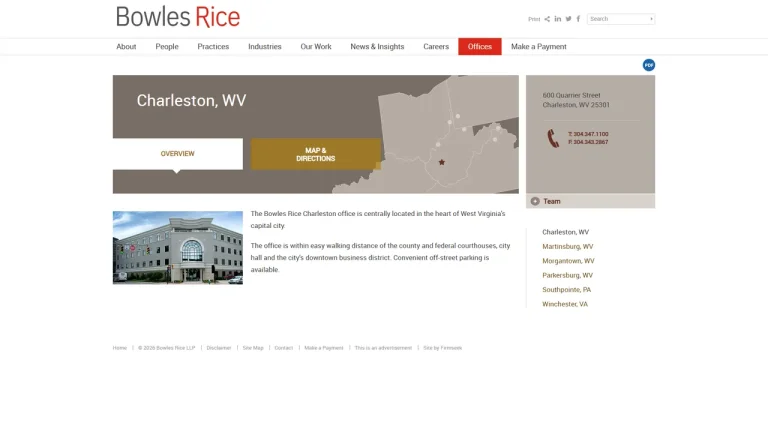Screen dimensions: 768x432
Task: Open Winchester, VA office link
Action: [x=565, y=304]
